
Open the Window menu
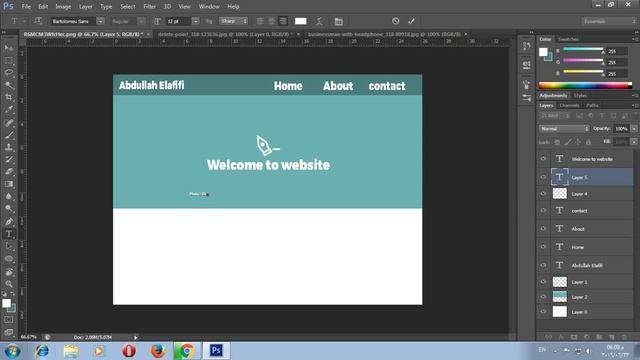[x=209, y=7]
